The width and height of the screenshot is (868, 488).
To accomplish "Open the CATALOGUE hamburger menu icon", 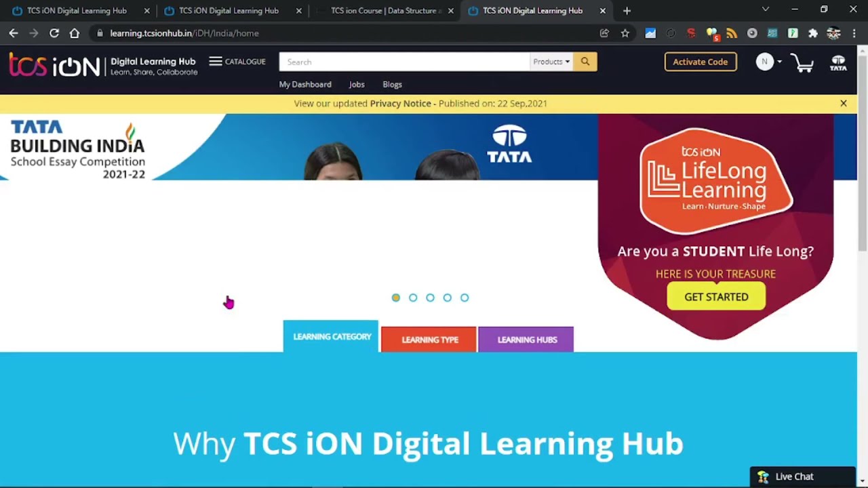I will point(215,61).
